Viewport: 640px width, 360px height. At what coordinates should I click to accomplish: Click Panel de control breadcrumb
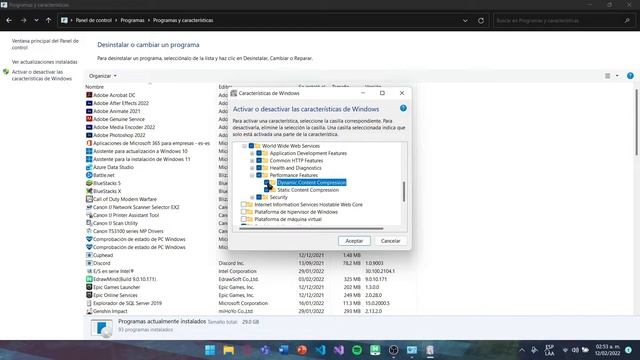[93, 20]
